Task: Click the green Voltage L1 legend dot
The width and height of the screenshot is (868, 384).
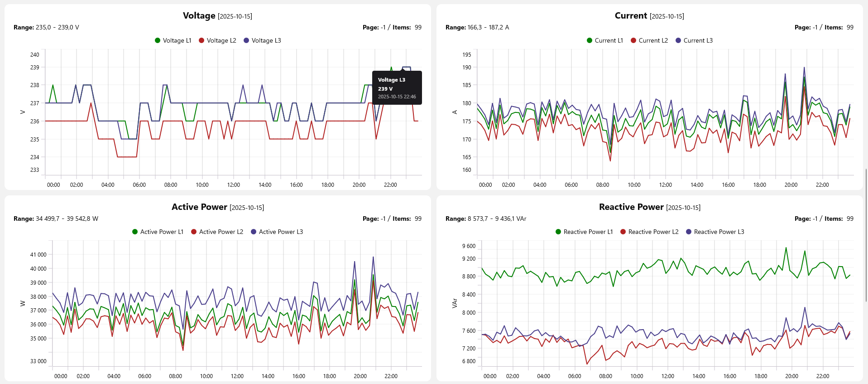Action: [x=158, y=40]
